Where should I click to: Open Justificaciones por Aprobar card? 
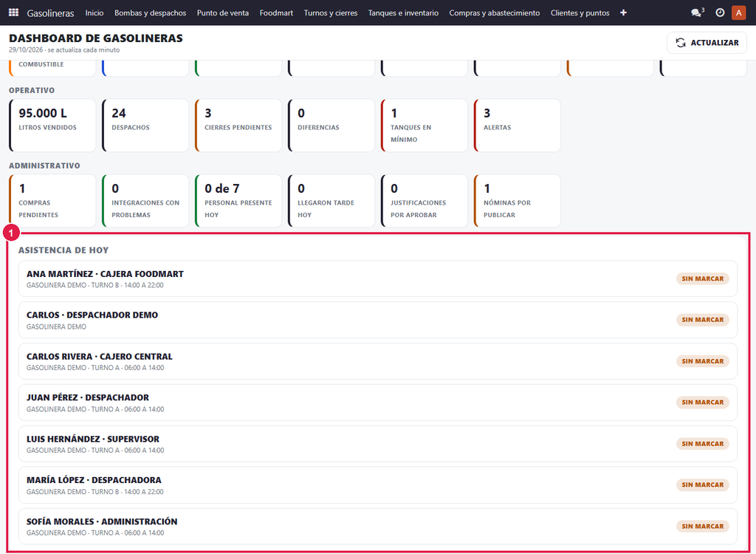click(425, 201)
